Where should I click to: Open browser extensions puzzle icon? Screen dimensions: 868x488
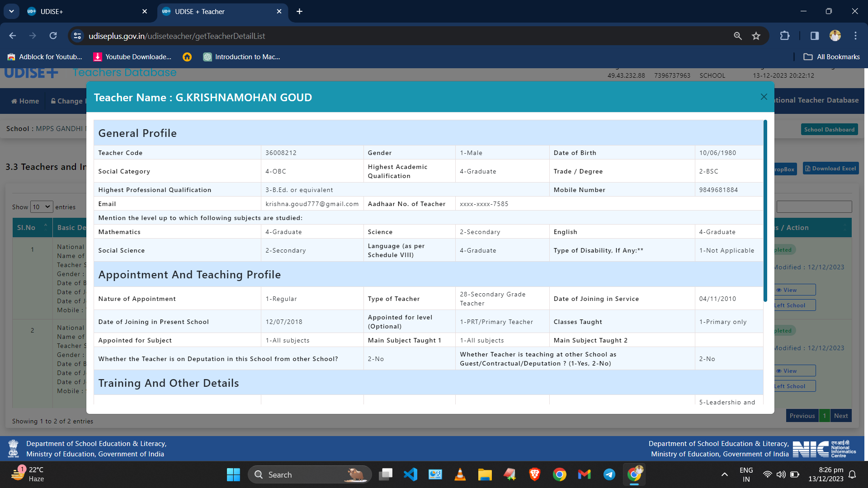[x=785, y=36]
